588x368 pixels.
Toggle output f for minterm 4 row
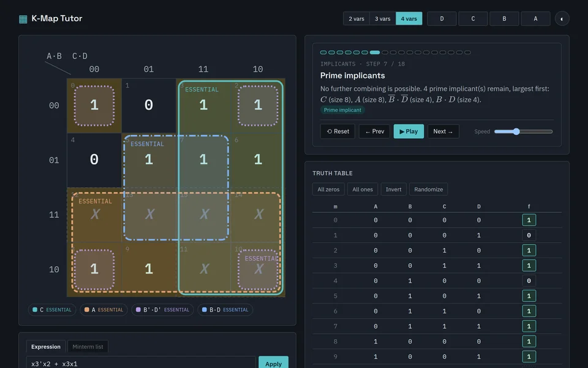pos(529,280)
